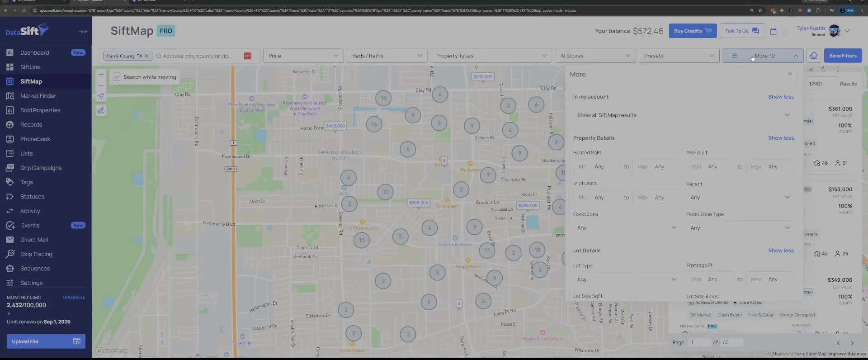Screen dimensions: 868x360
Task: Click Tyler Austin's avatar
Action: [x=835, y=31]
